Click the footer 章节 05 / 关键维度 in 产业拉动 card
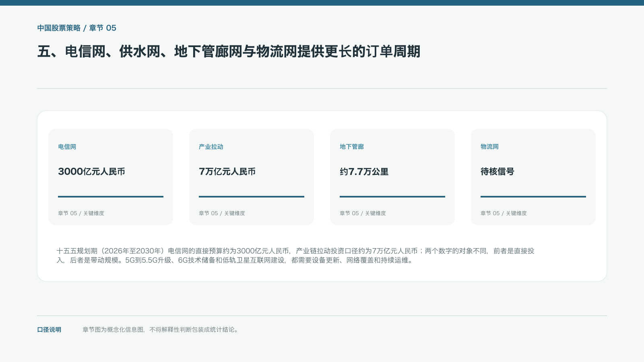This screenshot has width=644, height=362. point(222,213)
